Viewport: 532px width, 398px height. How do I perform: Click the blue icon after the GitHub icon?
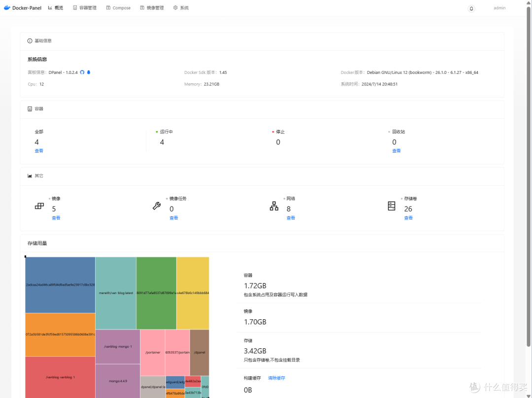pyautogui.click(x=89, y=72)
